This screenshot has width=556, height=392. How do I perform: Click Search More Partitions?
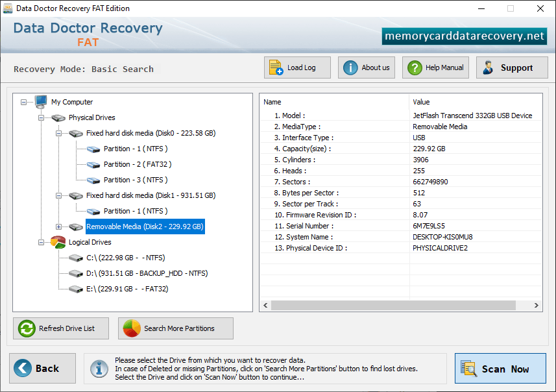click(176, 328)
